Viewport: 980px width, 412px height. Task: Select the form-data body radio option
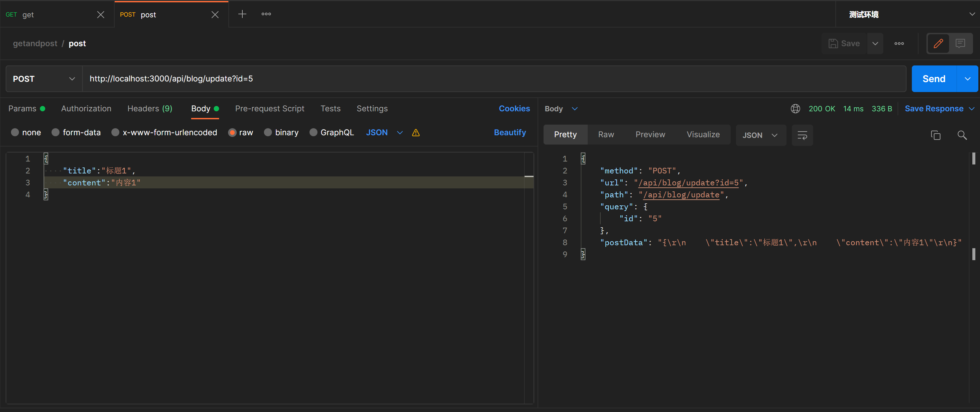pos(56,132)
